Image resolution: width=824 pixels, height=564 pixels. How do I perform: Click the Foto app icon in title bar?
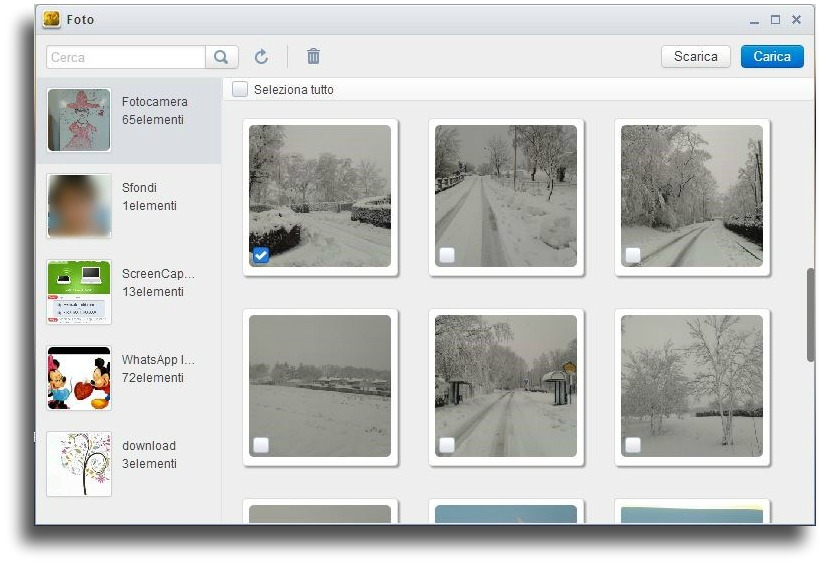tap(52, 19)
